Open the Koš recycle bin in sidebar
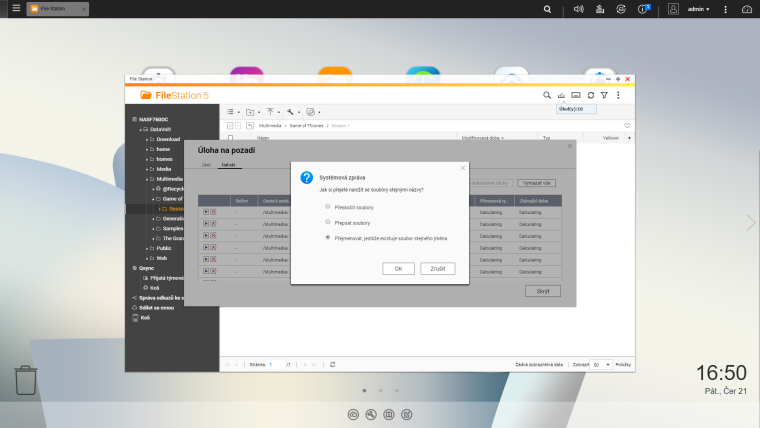Screen dimensions: 760x428 (144, 318)
